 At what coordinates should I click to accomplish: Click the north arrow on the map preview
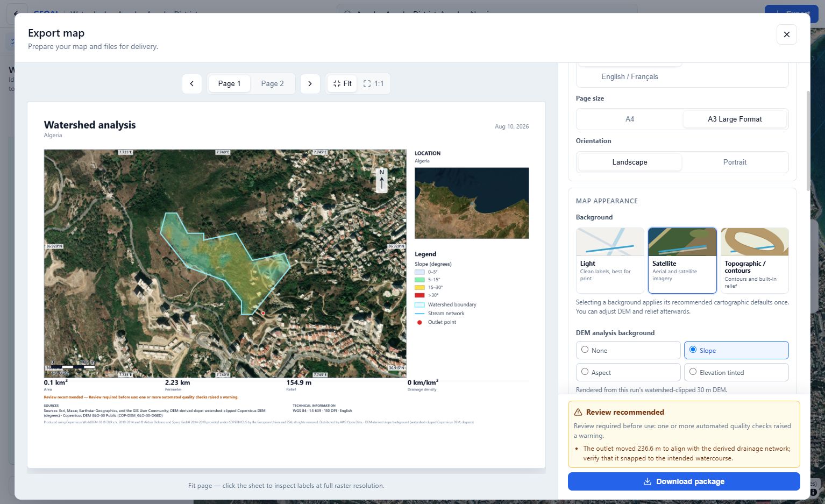(382, 180)
